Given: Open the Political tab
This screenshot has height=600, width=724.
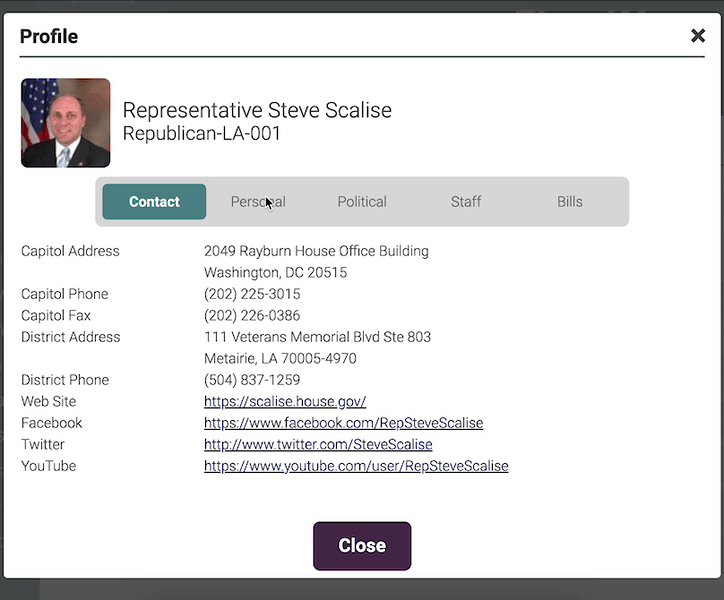Looking at the screenshot, I should click(x=362, y=202).
